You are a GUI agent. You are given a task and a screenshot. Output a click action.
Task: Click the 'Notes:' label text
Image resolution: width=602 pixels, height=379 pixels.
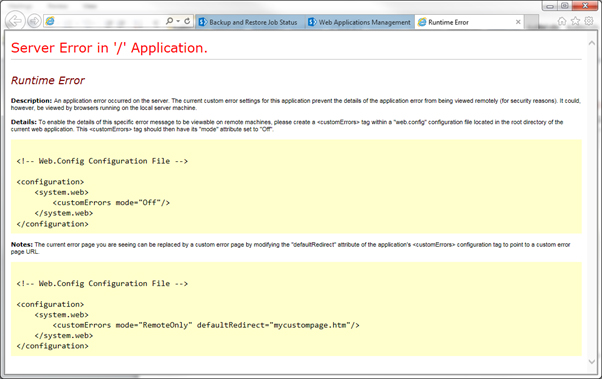pos(22,245)
